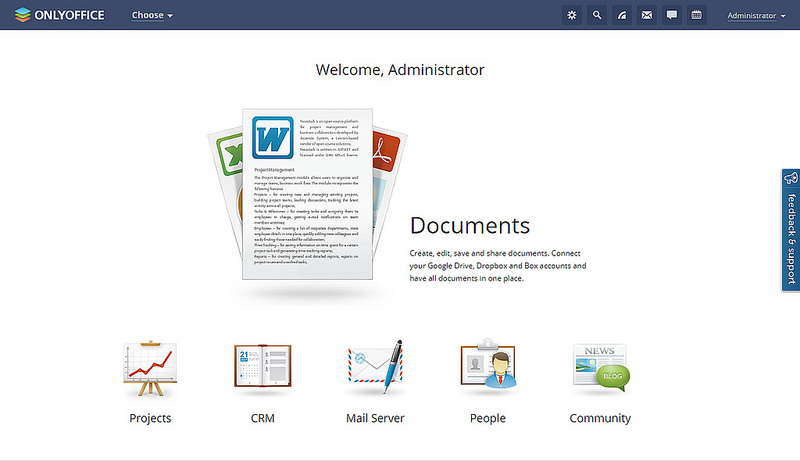Expand the Choose module dropdown

(152, 16)
